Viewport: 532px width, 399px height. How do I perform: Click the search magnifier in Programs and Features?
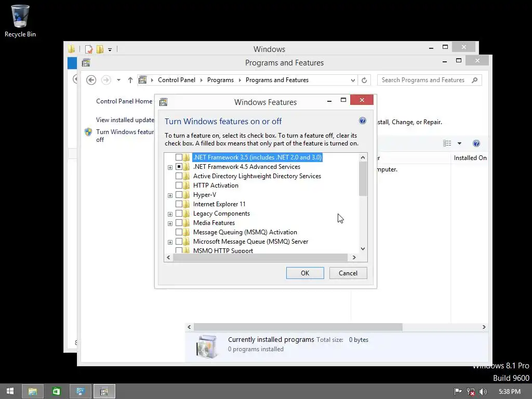click(x=475, y=80)
